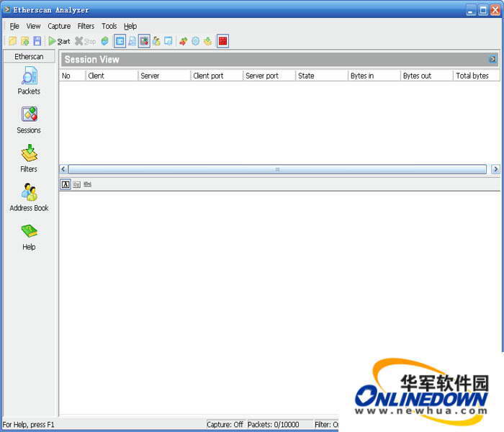
Task: Toggle the sessions view toolbar icon
Action: point(144,41)
